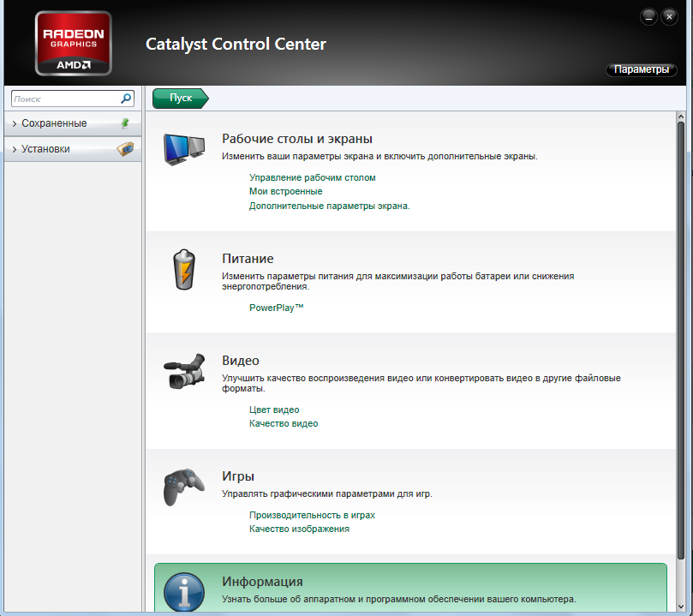Click the Radeon Graphics AMD logo
The height and width of the screenshot is (616, 693).
click(73, 43)
